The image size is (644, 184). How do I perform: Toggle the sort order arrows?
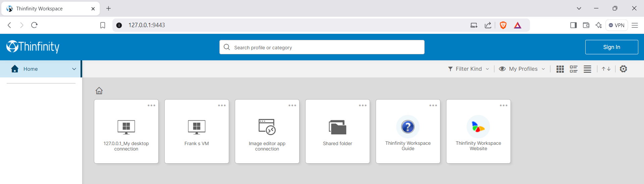[606, 69]
